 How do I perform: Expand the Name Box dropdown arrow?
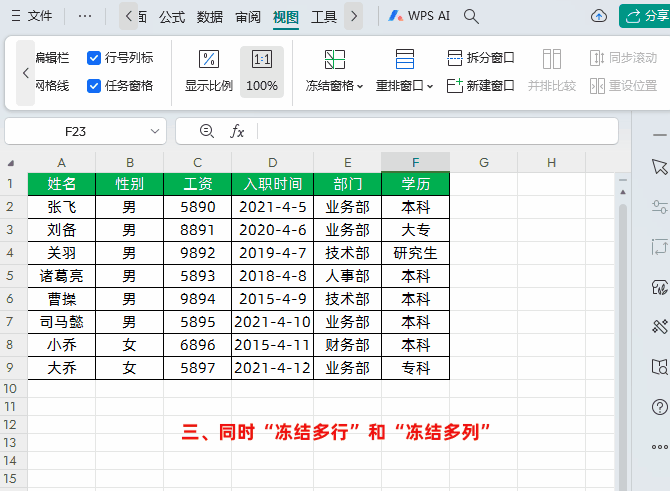coord(155,131)
